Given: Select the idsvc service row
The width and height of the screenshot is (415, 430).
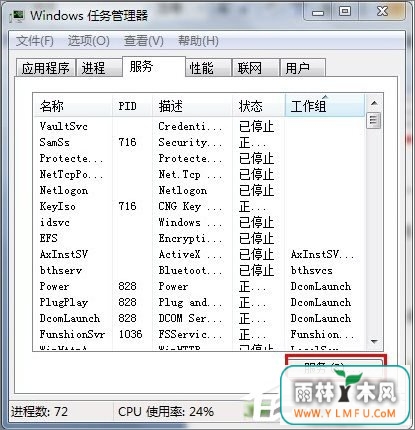Looking at the screenshot, I should pos(199,222).
